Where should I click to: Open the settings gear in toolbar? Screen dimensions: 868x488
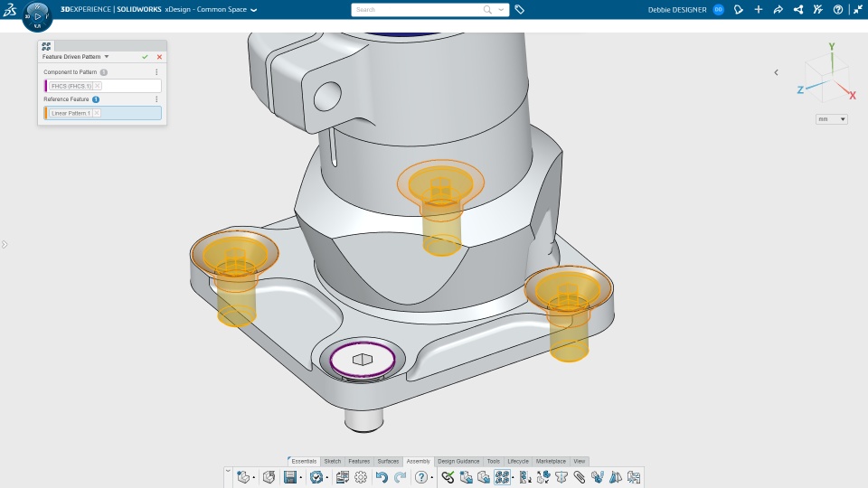361,477
